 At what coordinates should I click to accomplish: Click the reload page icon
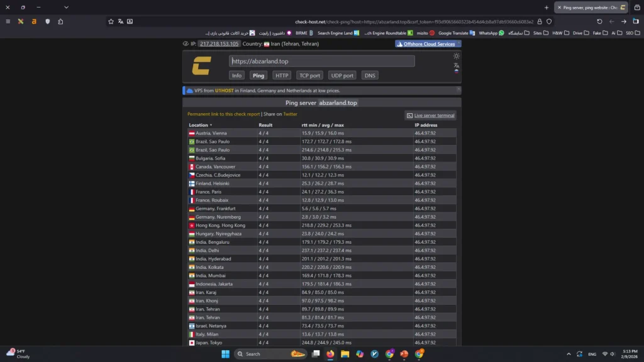click(599, 21)
